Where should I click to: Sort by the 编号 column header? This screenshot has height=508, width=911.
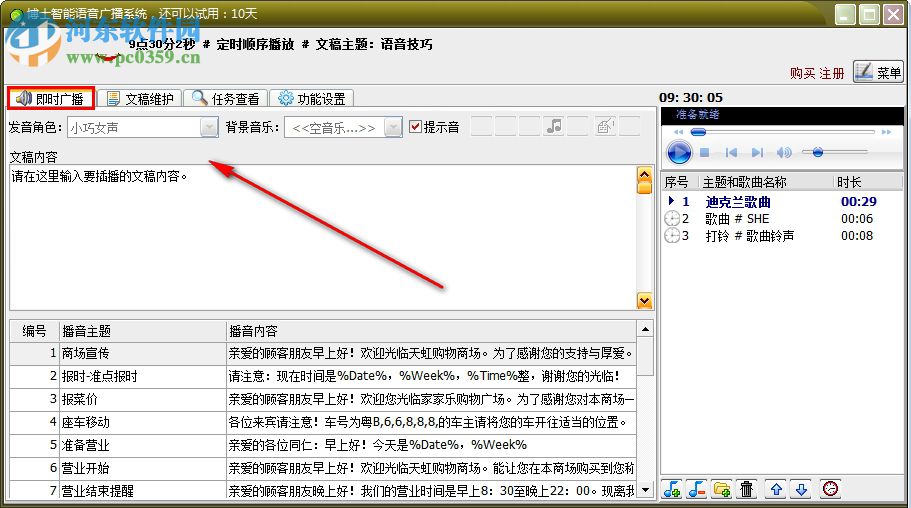coord(35,331)
